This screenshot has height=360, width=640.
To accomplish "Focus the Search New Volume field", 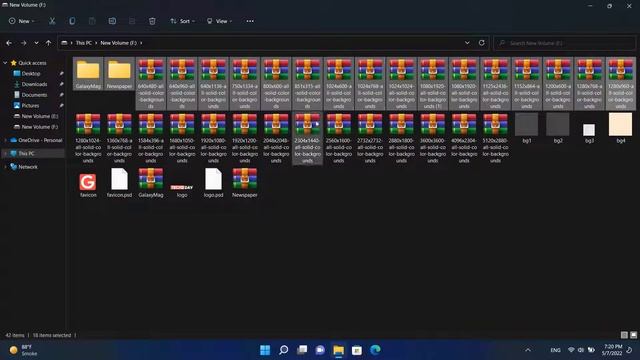I will pyautogui.click(x=564, y=43).
